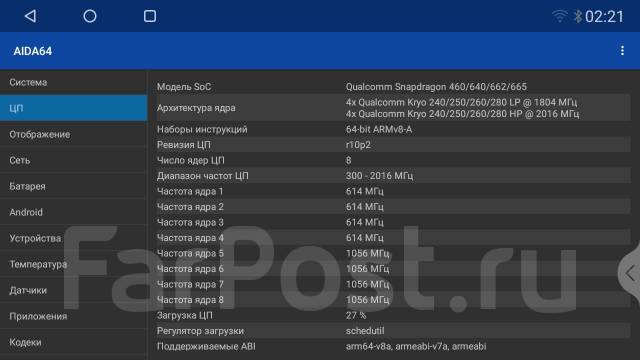640x360 pixels.
Task: Select the ЦП section
Action: click(73, 108)
